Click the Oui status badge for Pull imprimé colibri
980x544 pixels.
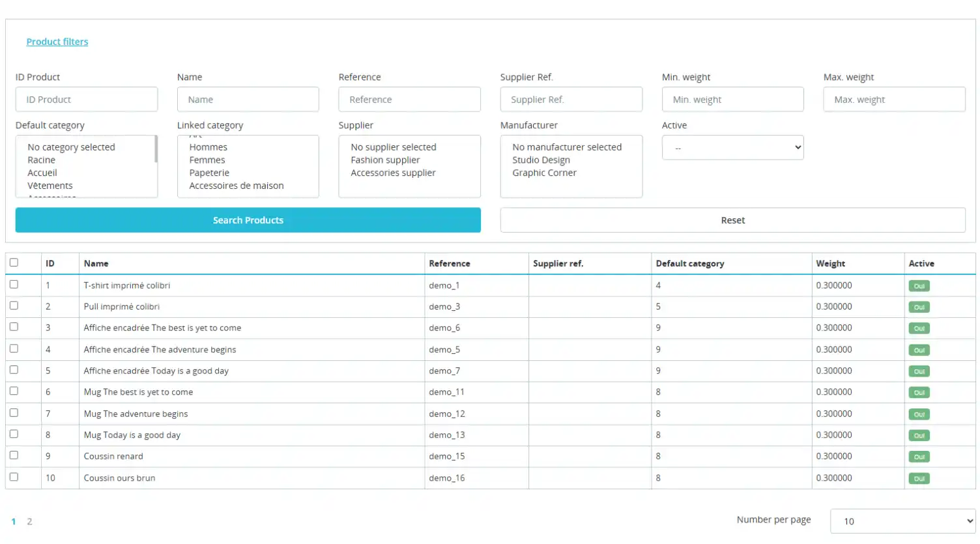(919, 307)
